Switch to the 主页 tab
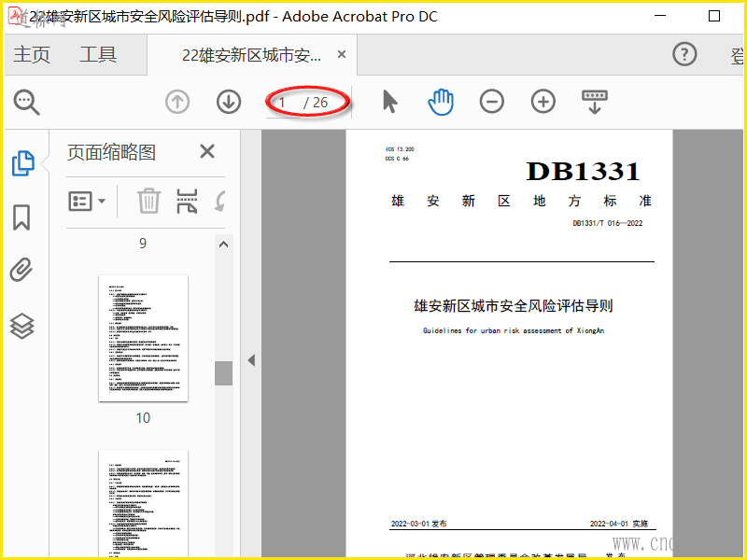 [32, 54]
